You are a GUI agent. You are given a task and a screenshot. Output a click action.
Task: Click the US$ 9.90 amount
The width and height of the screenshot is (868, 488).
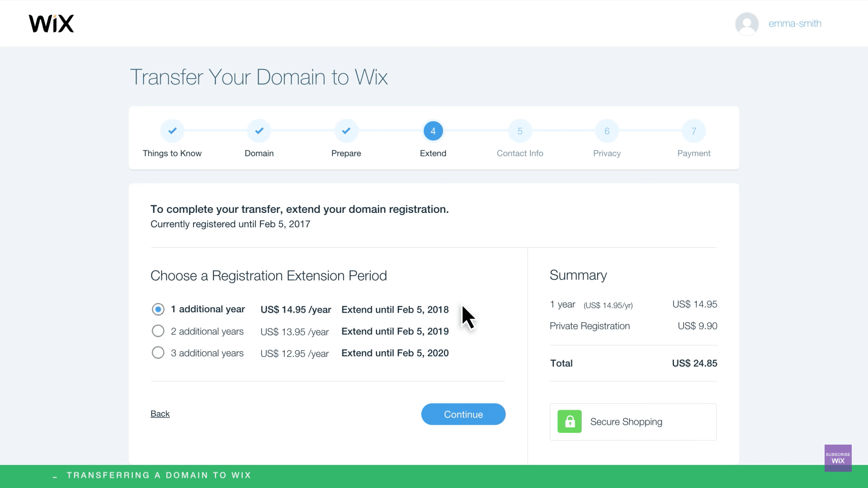697,326
